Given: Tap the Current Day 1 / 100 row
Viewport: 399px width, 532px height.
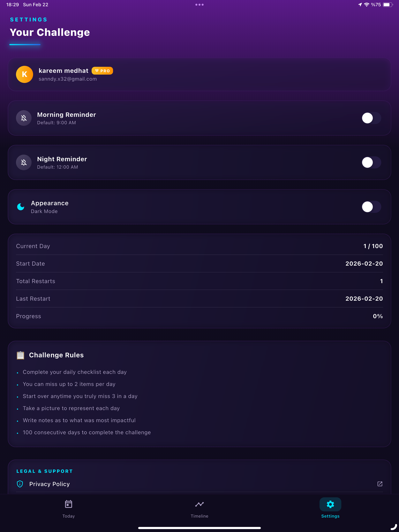Looking at the screenshot, I should 199,246.
